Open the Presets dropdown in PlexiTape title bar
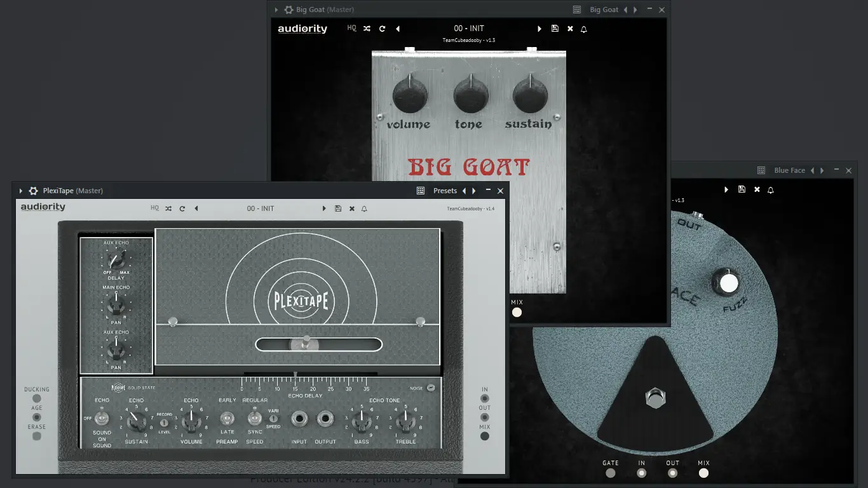 pyautogui.click(x=445, y=191)
